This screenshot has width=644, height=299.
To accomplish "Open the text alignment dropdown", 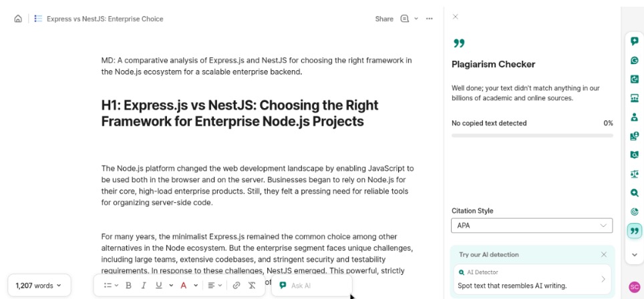I will [x=214, y=286].
